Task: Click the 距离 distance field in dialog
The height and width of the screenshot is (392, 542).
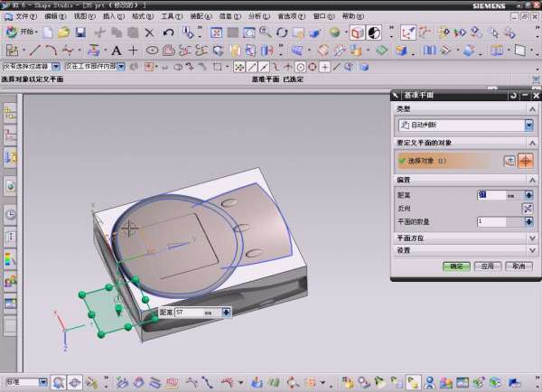Action: pyautogui.click(x=491, y=194)
